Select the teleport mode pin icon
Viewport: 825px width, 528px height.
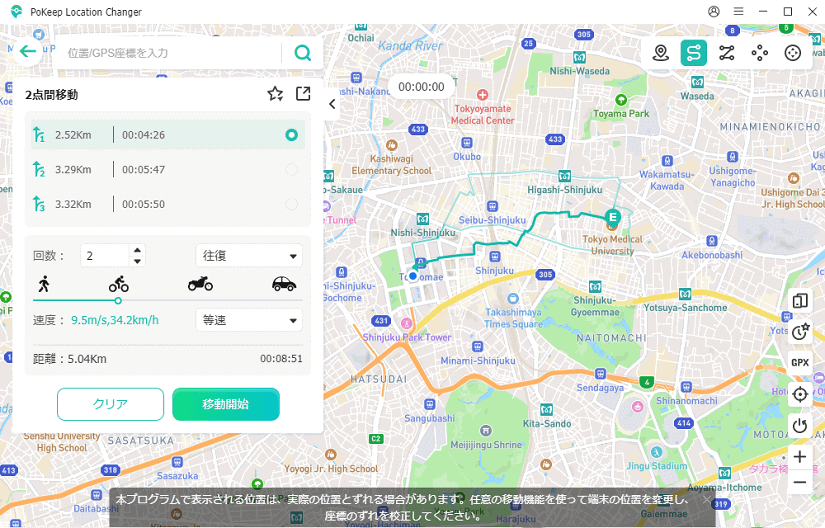[660, 53]
